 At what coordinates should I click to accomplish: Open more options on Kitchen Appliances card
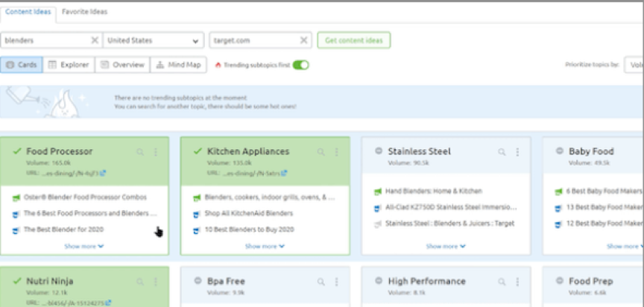[336, 152]
